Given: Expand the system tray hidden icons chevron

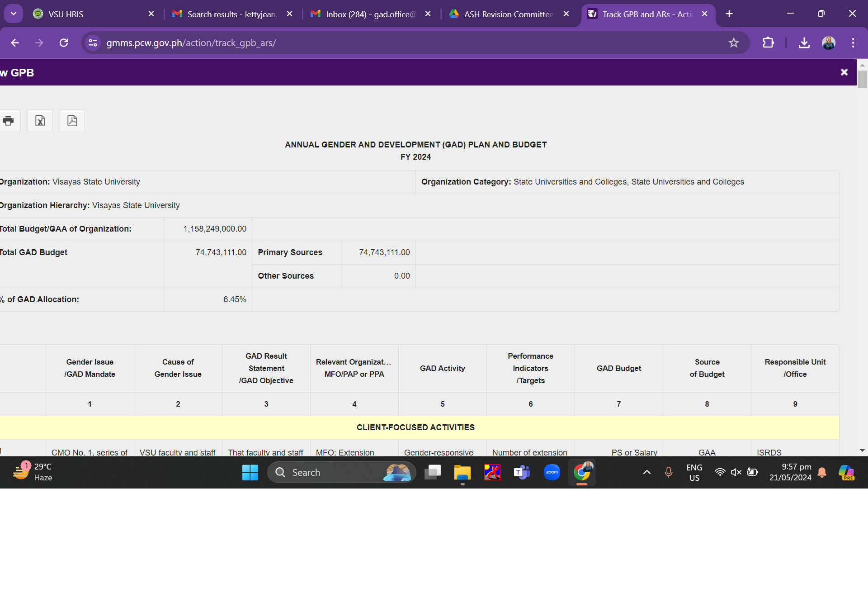Looking at the screenshot, I should click(646, 472).
